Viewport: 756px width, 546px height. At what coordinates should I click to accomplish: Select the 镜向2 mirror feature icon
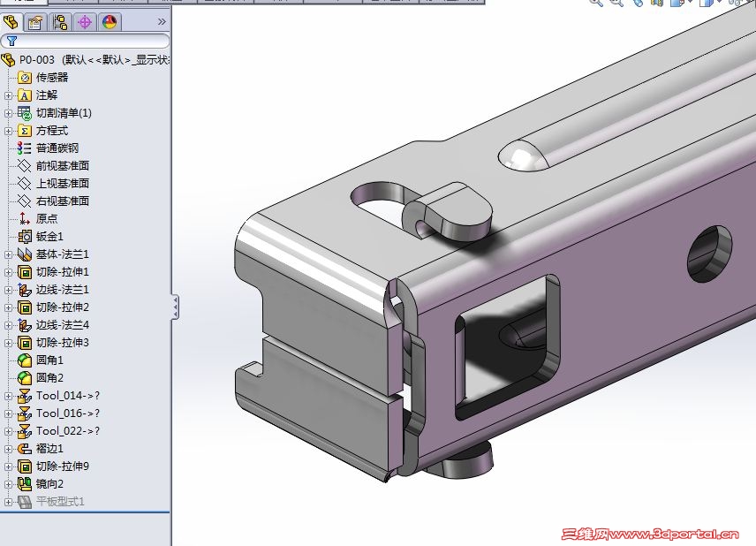pyautogui.click(x=25, y=484)
